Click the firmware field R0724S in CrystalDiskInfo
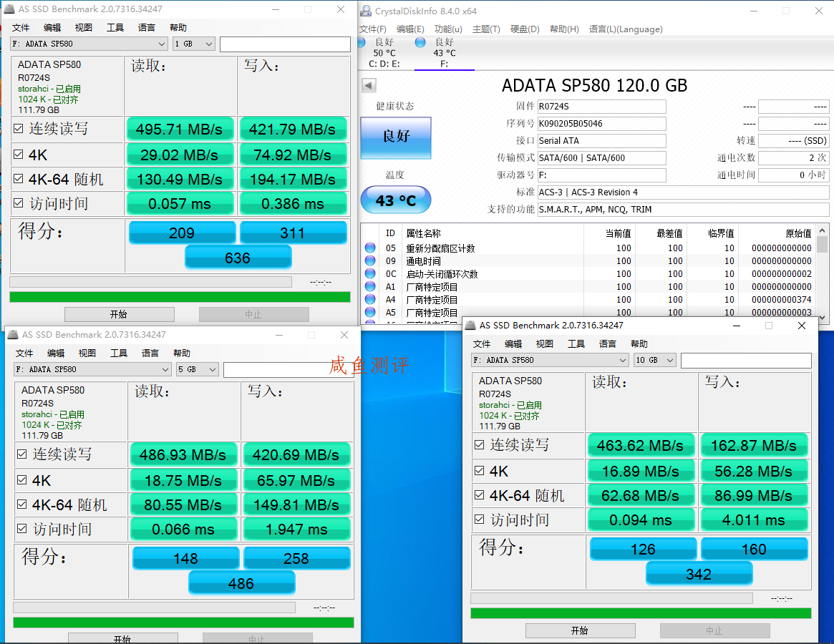This screenshot has height=644, width=834. pyautogui.click(x=601, y=107)
